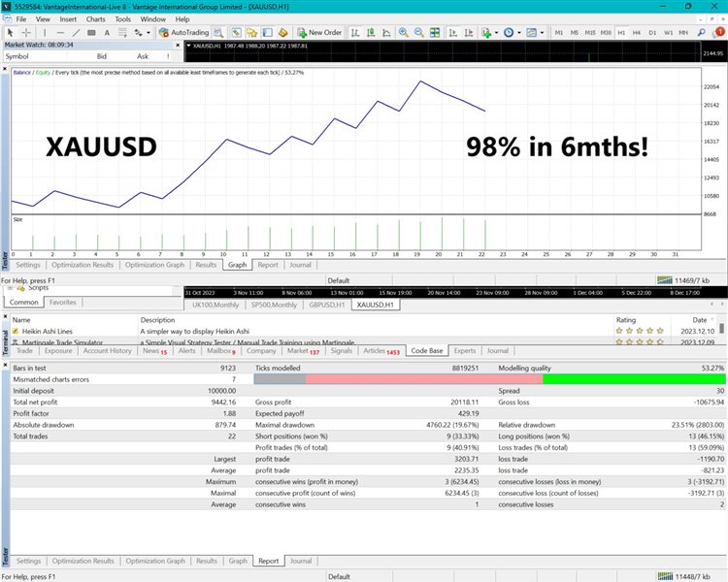Viewport: 728px width, 582px height.
Task: Expand the indicators dropdown arrow
Action: (496, 32)
